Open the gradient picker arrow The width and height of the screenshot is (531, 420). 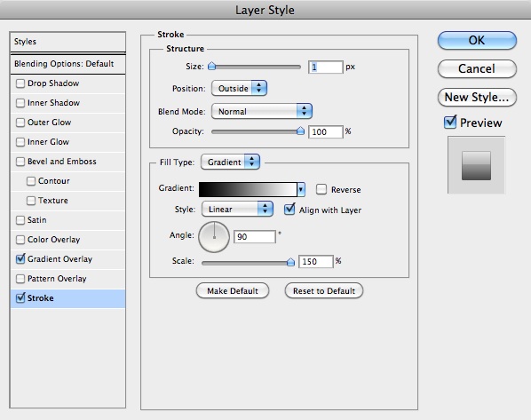301,190
